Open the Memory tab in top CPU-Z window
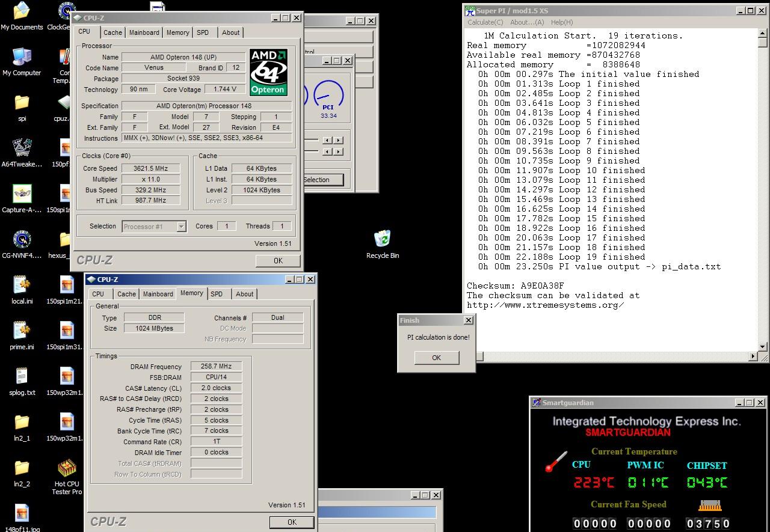770x532 pixels. (177, 32)
